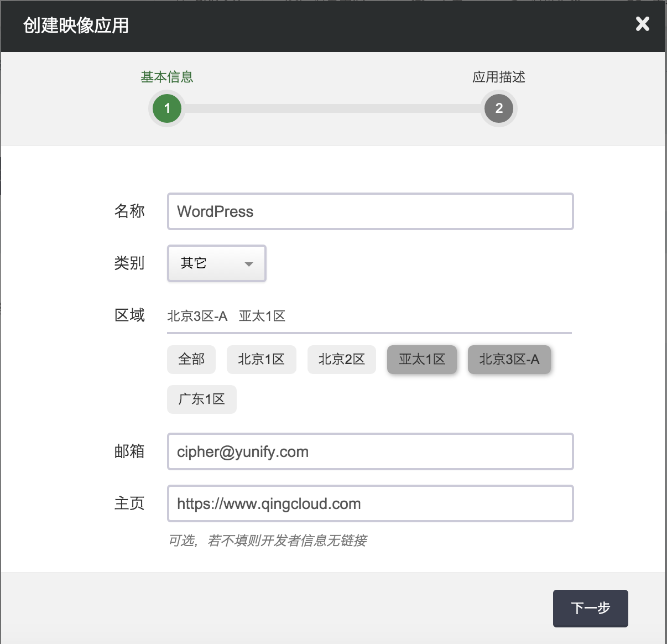Enable the 北京1区 region
The width and height of the screenshot is (667, 644).
(x=261, y=360)
